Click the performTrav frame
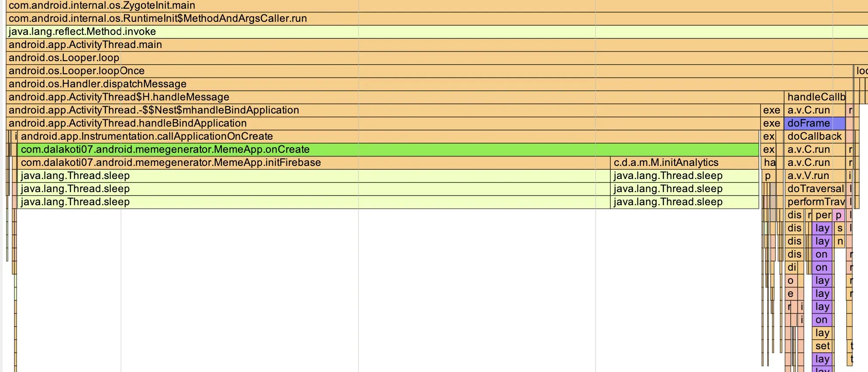This screenshot has height=372, width=868. 815,202
